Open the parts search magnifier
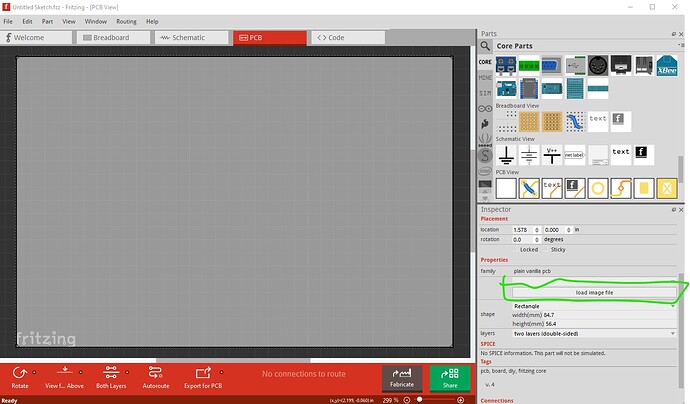690x404 pixels. (485, 46)
